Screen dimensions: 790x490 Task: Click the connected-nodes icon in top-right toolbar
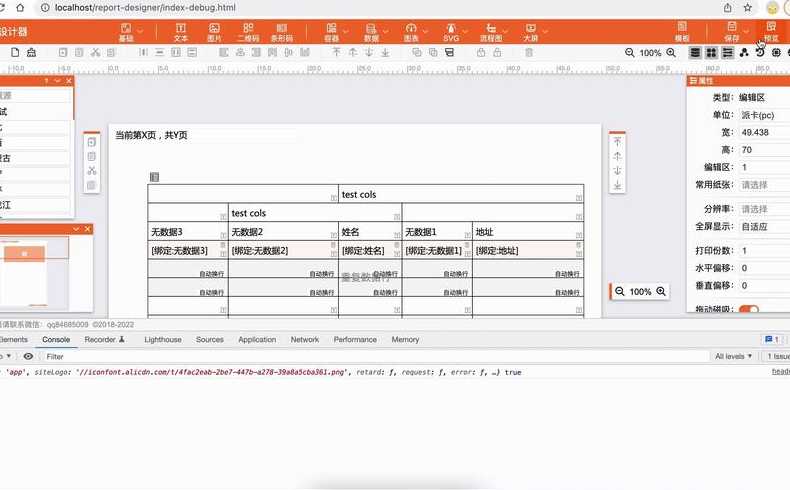[744, 53]
